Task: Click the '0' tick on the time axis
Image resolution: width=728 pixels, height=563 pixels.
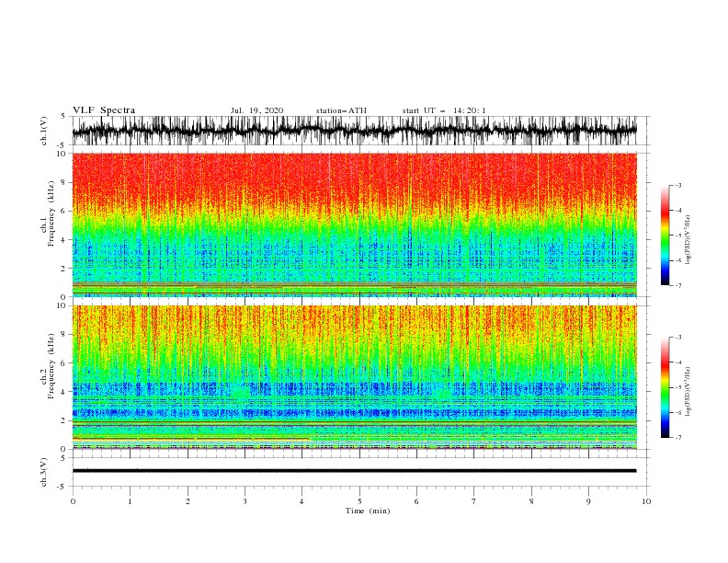Action: coord(73,501)
